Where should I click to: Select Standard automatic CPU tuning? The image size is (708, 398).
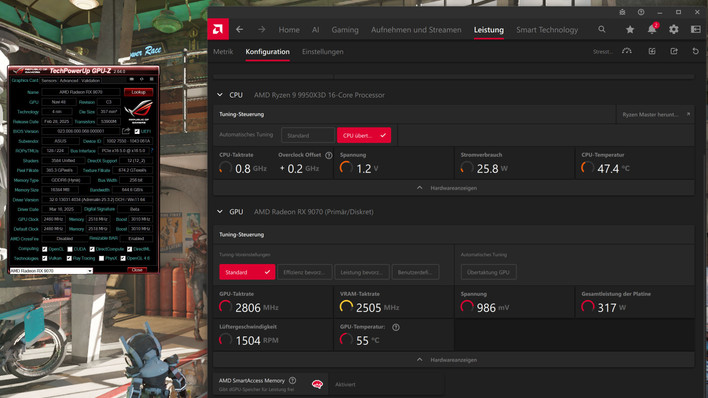tap(307, 135)
